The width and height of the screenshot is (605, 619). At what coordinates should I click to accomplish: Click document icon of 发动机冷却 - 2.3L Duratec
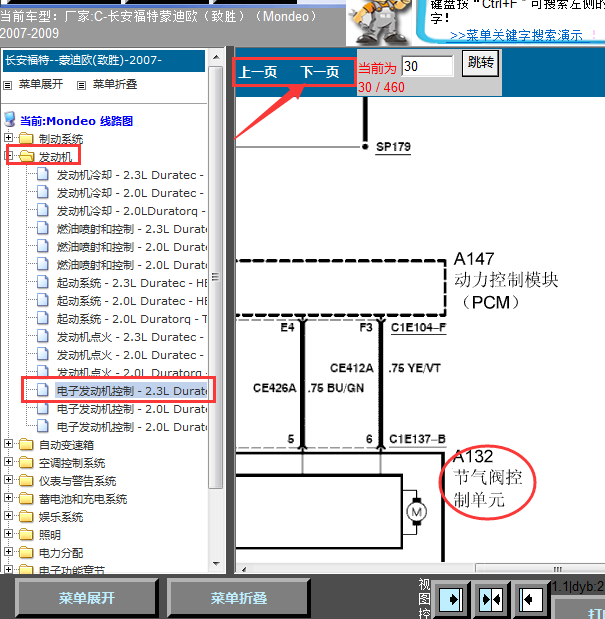pos(43,174)
